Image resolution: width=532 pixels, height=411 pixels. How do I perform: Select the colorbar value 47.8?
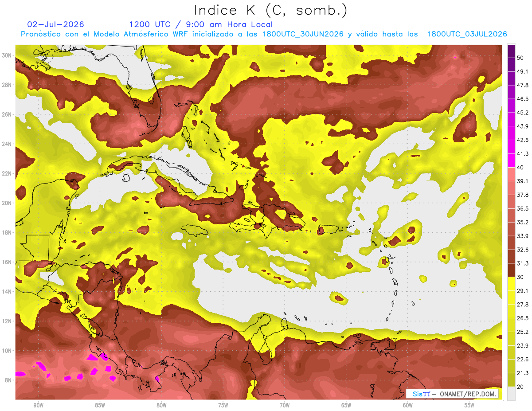pyautogui.click(x=523, y=85)
